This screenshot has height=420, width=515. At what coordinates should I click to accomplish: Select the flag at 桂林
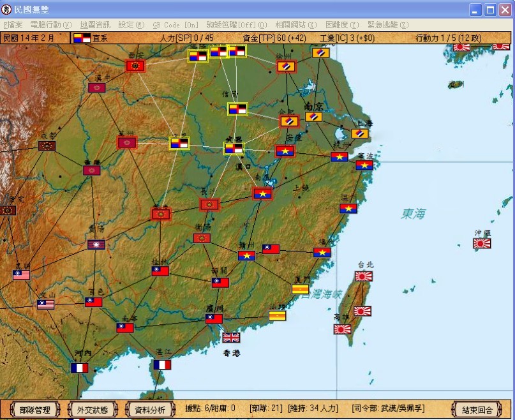[x=160, y=271]
